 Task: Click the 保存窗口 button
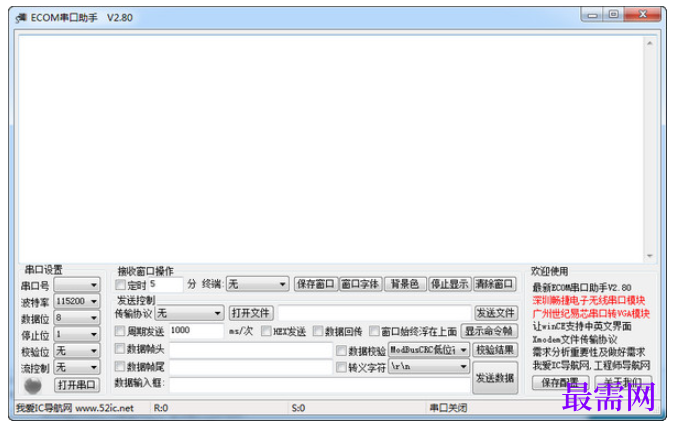[316, 284]
